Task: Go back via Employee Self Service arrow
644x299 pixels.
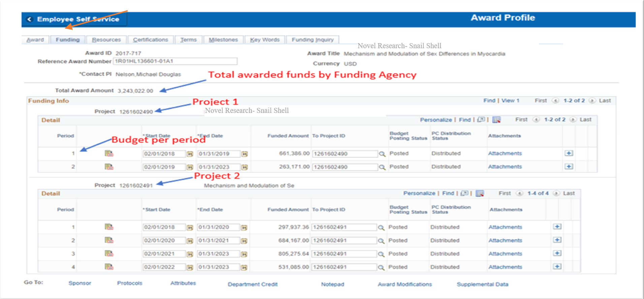Action: pyautogui.click(x=30, y=19)
